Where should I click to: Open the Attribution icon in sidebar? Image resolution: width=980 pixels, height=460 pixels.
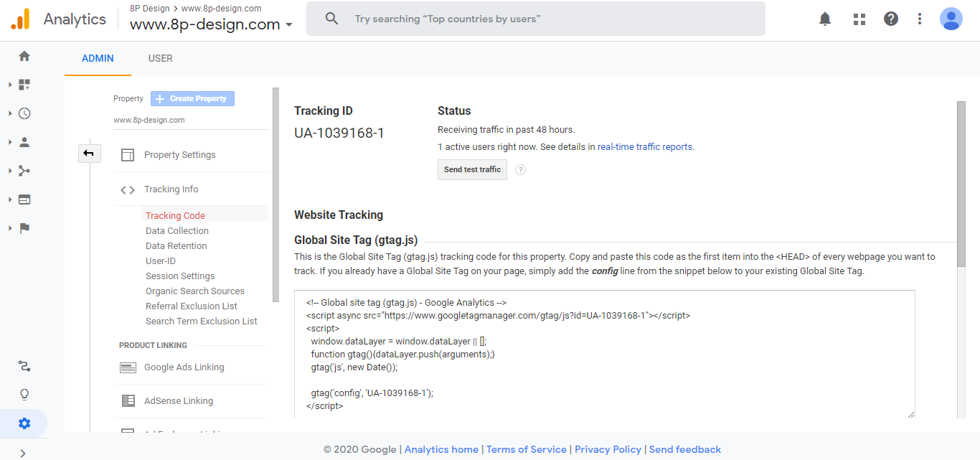[24, 366]
